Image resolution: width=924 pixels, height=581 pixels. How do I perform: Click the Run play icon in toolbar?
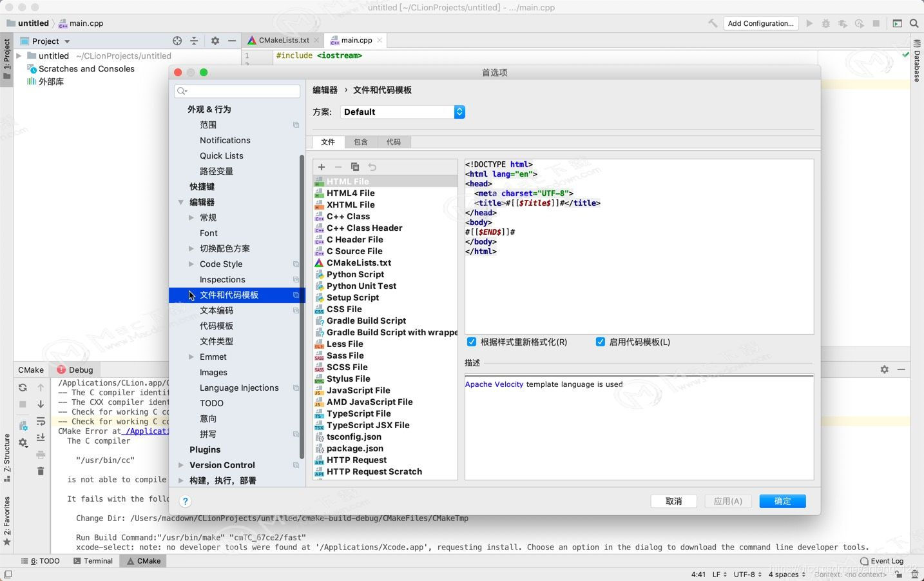tap(809, 23)
